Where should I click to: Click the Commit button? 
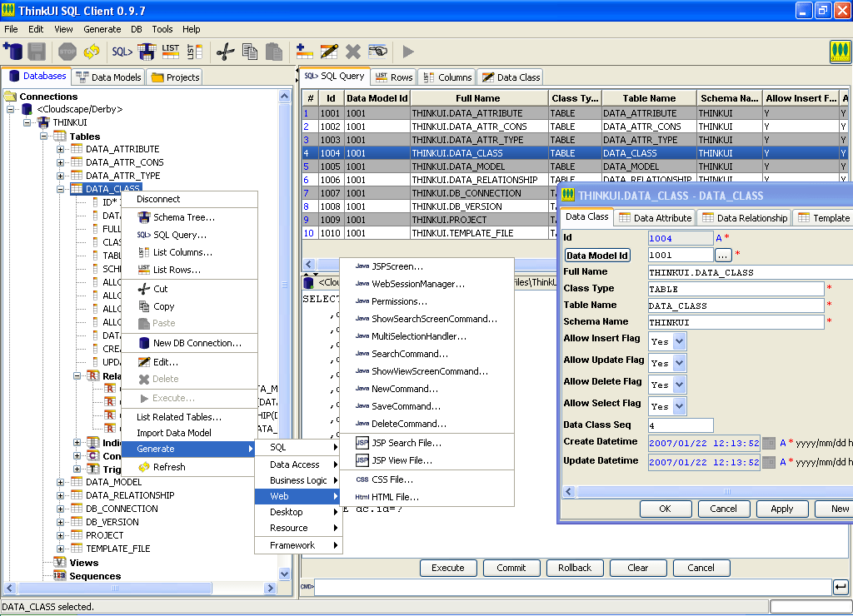(511, 568)
